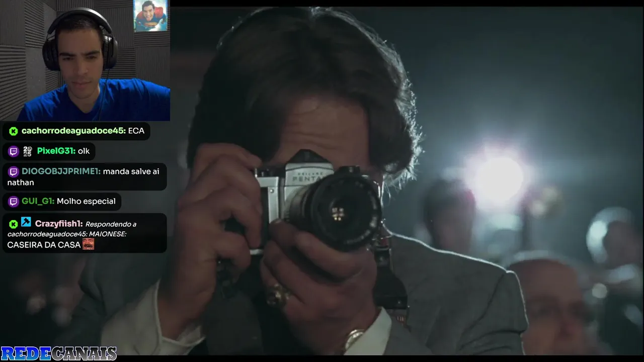Click the 'Respondendo a cachorrodeaguadoce45' reply text
Image resolution: width=644 pixels, height=362 pixels.
(72, 229)
